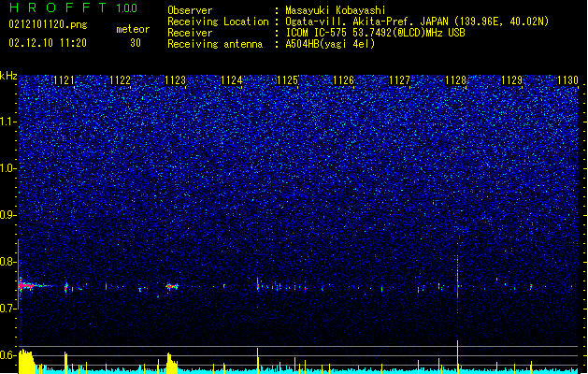Click the 0.8 frequency axis label
This screenshot has width=588, height=374.
point(8,262)
